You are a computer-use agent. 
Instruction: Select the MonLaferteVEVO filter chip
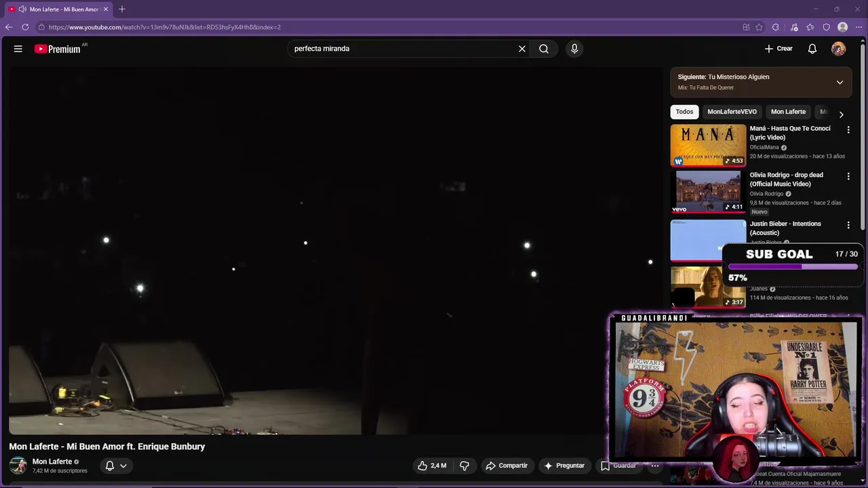(x=732, y=112)
